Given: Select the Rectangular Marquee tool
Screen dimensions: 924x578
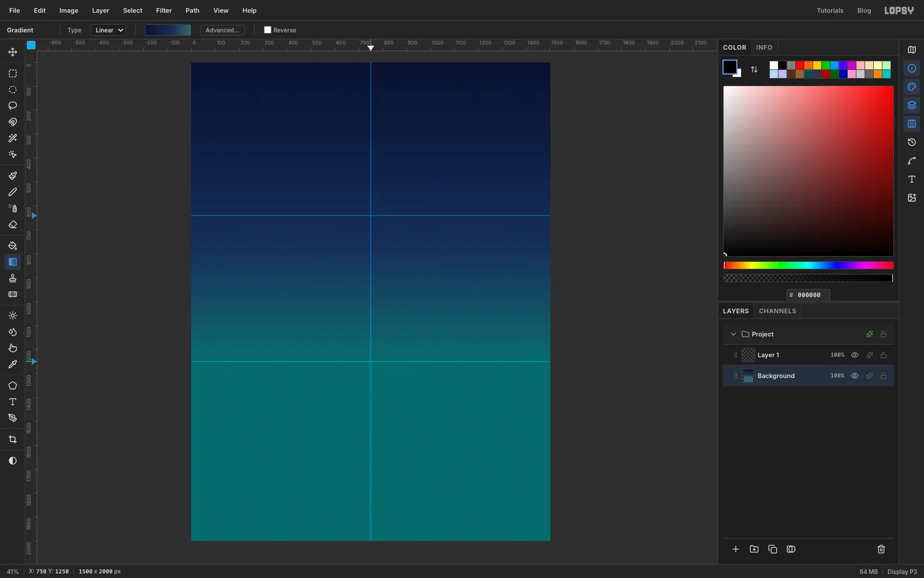Looking at the screenshot, I should pos(13,73).
